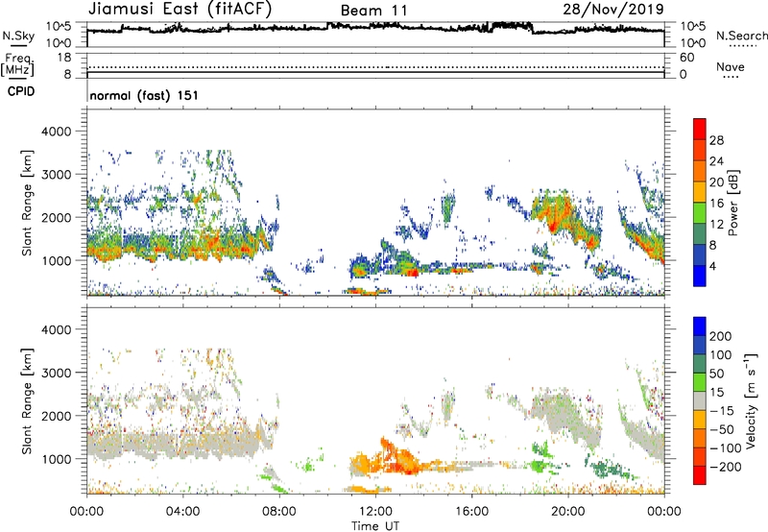
Task: Click the "200" label on Velocity colorbar
Action: click(x=721, y=336)
